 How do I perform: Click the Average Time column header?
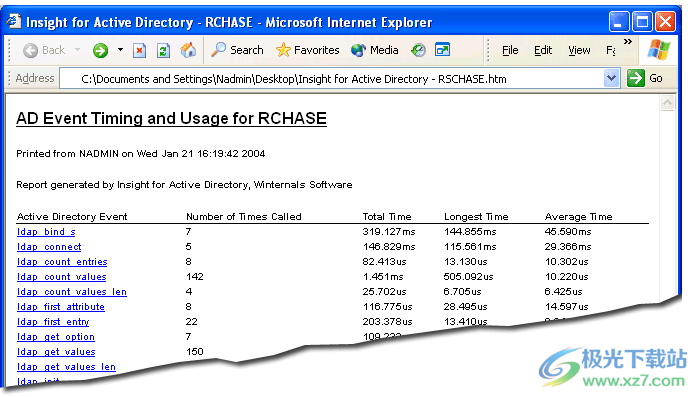click(x=578, y=217)
